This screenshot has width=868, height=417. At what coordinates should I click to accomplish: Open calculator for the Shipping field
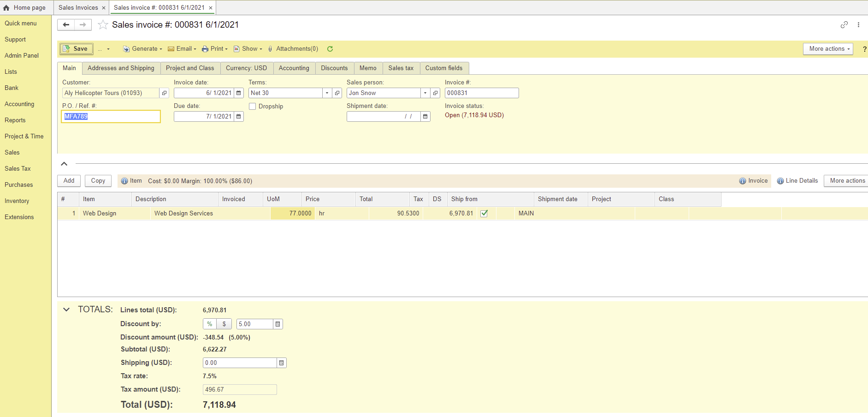point(282,363)
